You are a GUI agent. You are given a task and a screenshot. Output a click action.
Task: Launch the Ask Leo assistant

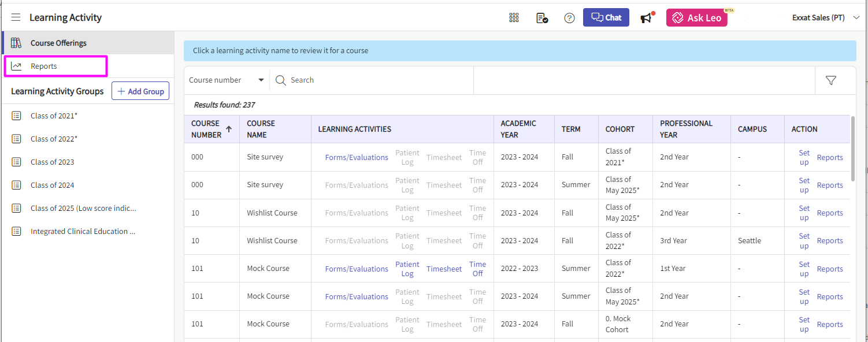pos(696,18)
